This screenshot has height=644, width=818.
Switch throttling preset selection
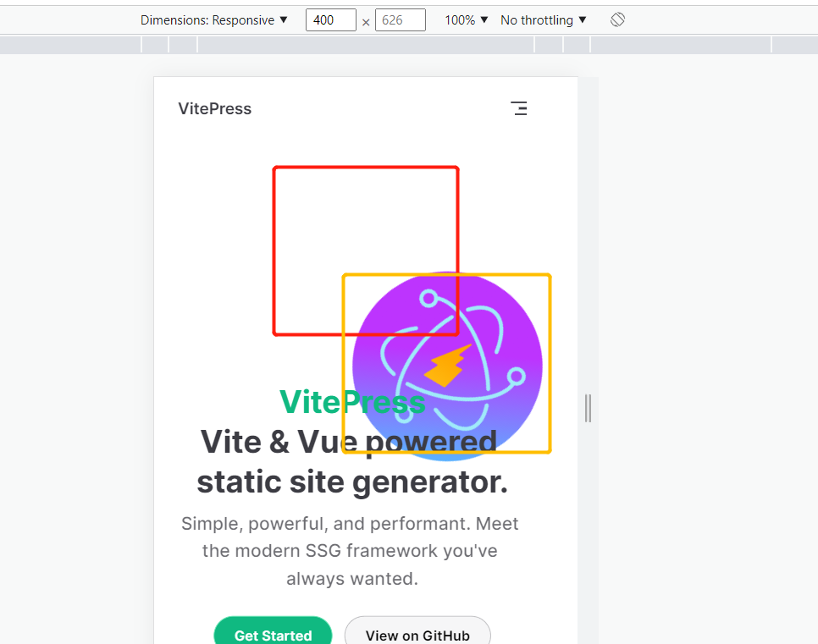pyautogui.click(x=543, y=19)
